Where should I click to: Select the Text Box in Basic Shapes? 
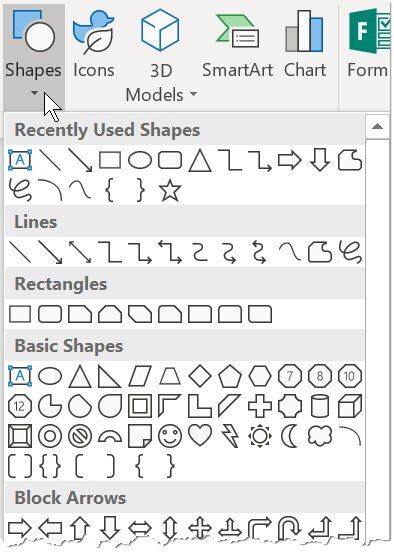point(20,376)
